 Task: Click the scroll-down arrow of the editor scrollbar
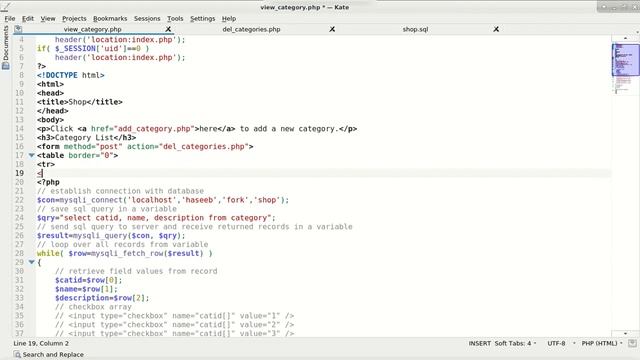click(625, 333)
